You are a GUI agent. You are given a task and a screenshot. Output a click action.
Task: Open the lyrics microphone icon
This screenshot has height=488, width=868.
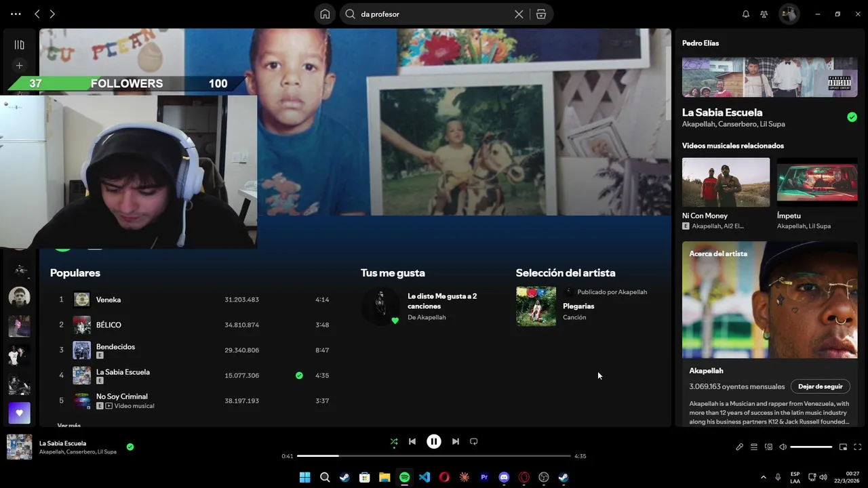(x=740, y=447)
